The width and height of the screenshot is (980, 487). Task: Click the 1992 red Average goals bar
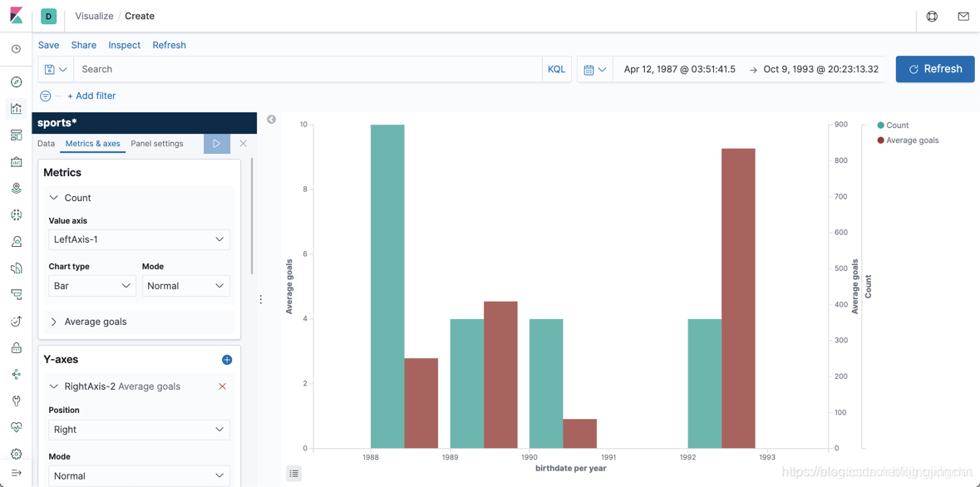(738, 298)
